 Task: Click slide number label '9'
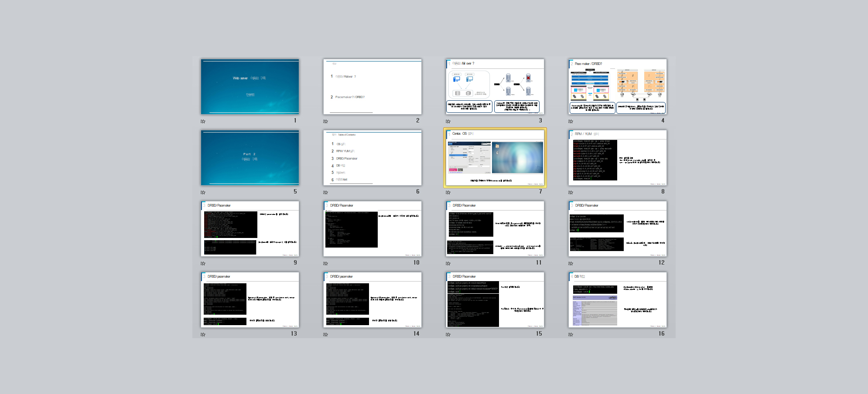tap(295, 263)
